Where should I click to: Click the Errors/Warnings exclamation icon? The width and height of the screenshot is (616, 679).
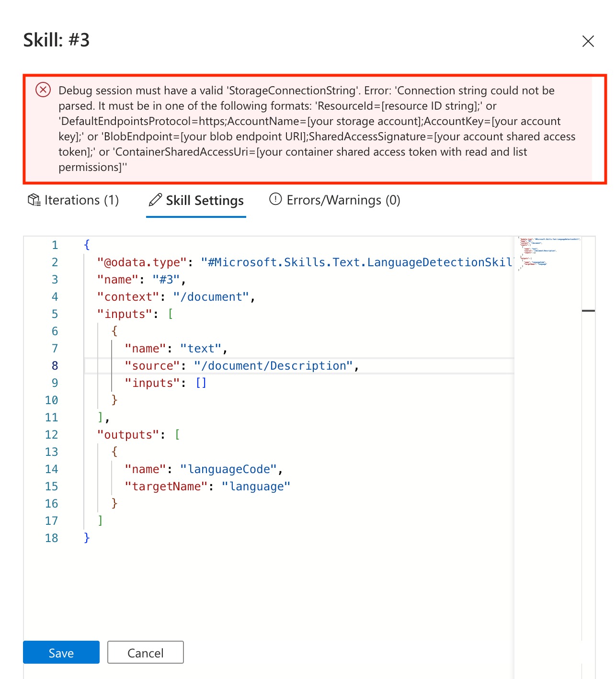[275, 199]
